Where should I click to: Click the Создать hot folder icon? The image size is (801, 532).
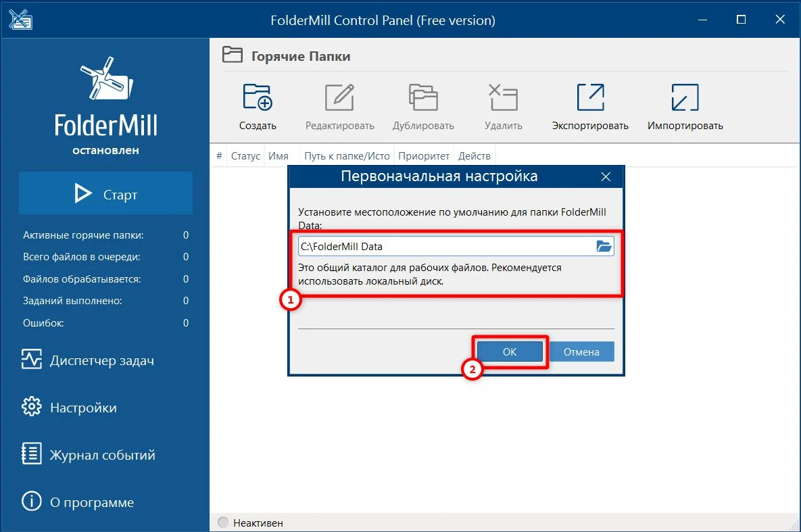click(x=258, y=98)
